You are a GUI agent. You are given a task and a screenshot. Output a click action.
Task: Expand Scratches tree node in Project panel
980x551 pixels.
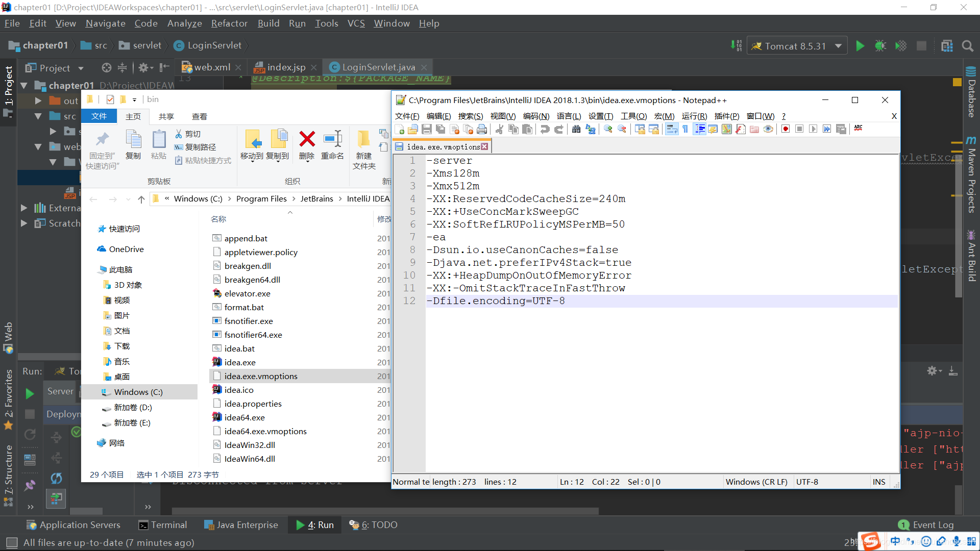[24, 223]
